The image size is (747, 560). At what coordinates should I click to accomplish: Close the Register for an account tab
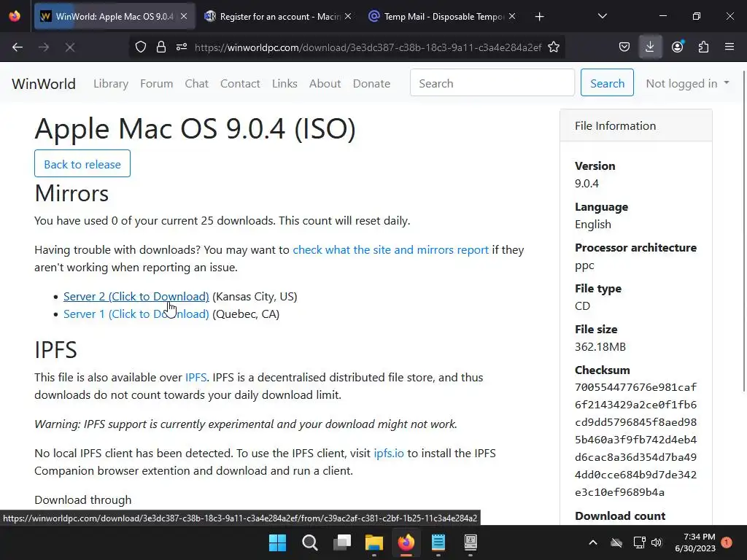pyautogui.click(x=348, y=16)
